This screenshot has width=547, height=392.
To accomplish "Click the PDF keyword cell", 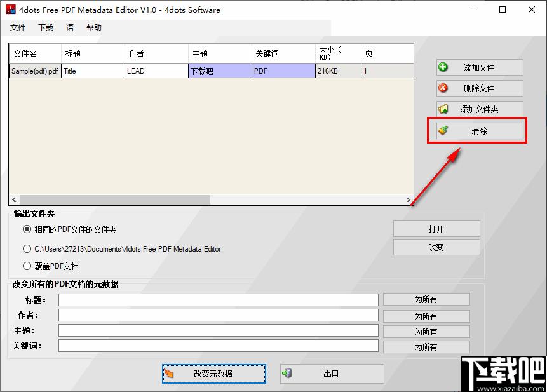I will (x=283, y=71).
